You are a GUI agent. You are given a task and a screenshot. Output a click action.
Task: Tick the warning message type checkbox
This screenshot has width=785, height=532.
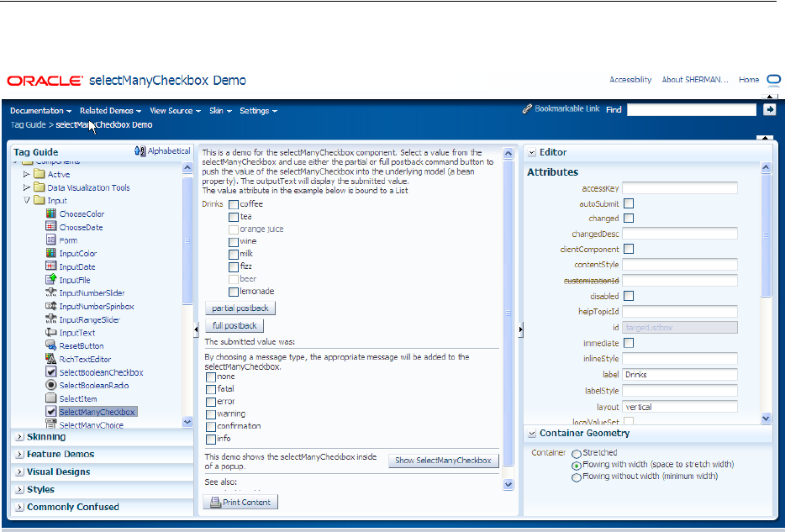[x=211, y=414]
